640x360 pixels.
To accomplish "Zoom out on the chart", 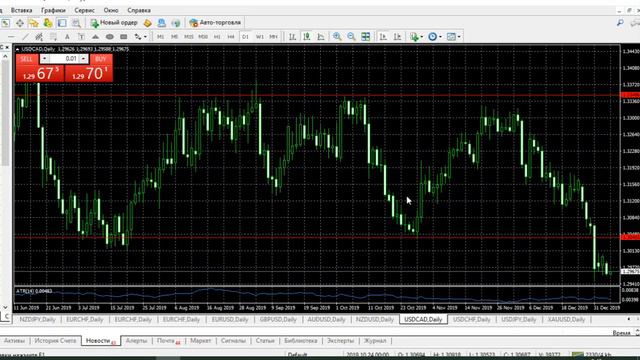I will point(351,37).
